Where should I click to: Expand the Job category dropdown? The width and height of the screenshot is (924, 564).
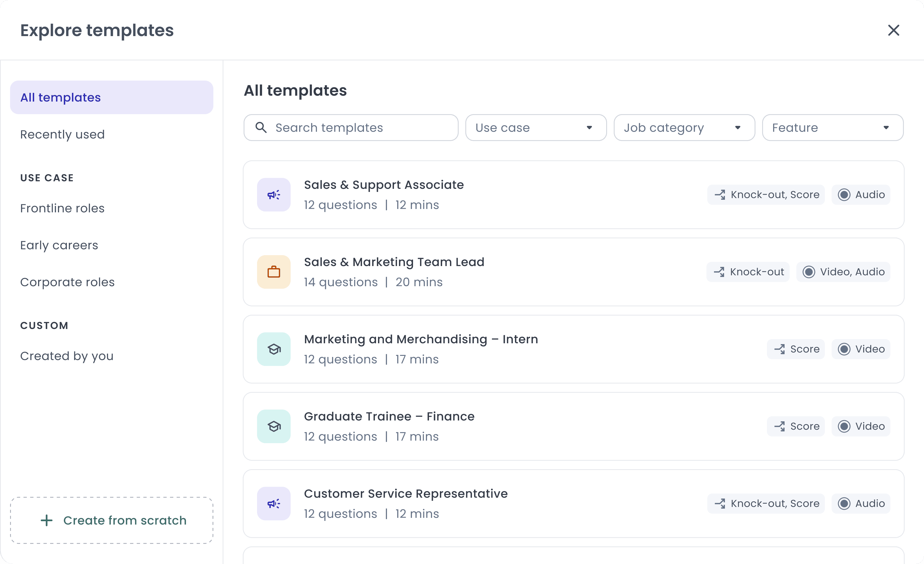[684, 127]
